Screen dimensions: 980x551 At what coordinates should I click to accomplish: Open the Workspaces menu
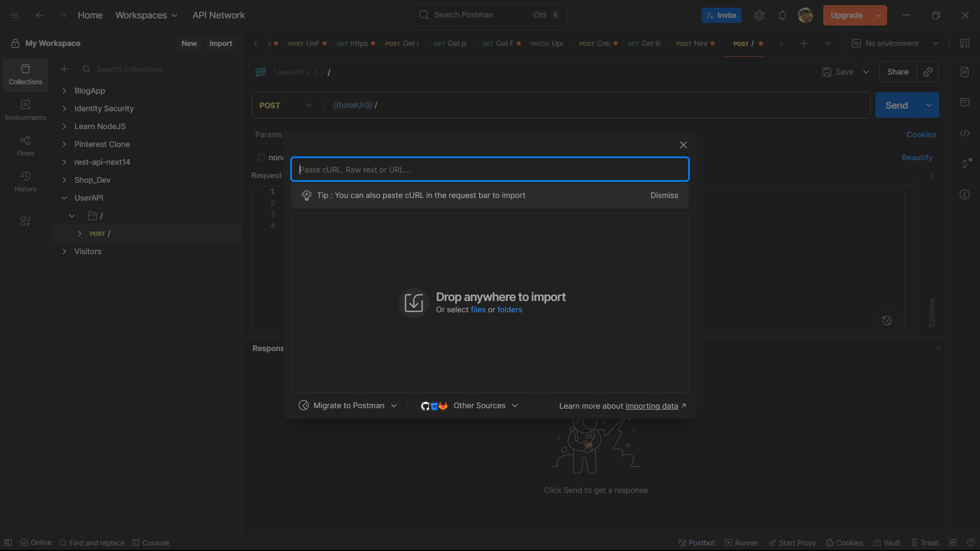click(x=146, y=15)
